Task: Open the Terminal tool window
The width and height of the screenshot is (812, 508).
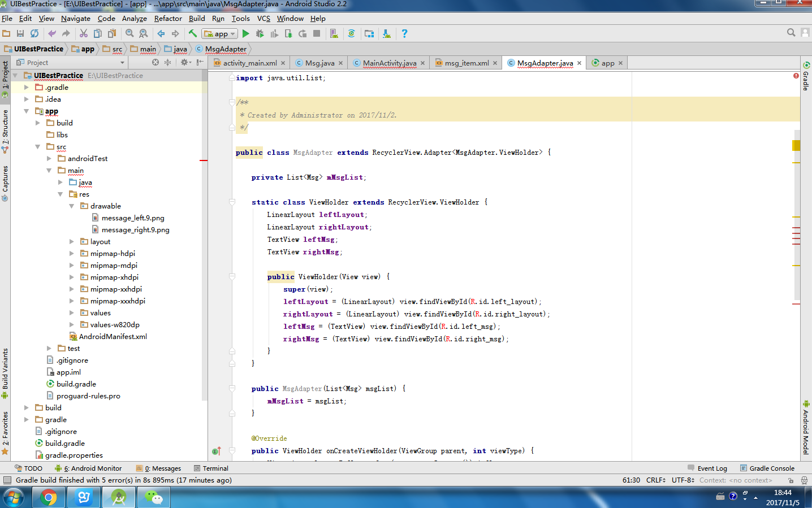Action: click(211, 468)
